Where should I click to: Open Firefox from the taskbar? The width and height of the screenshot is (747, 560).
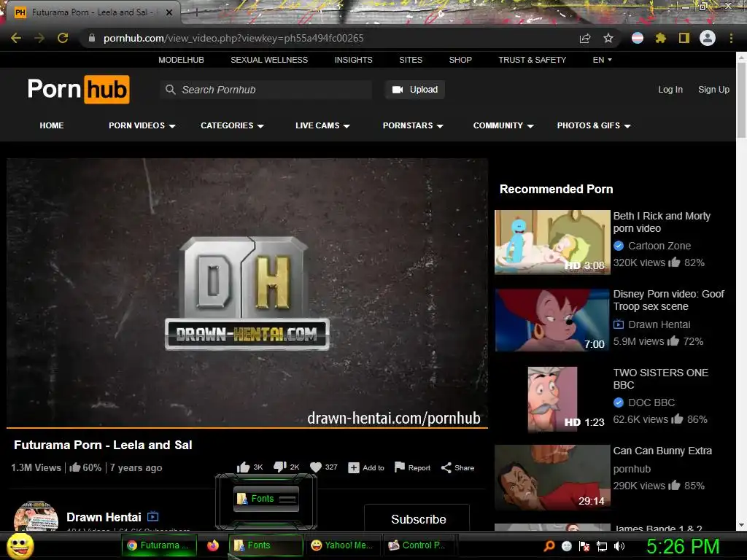pyautogui.click(x=213, y=545)
